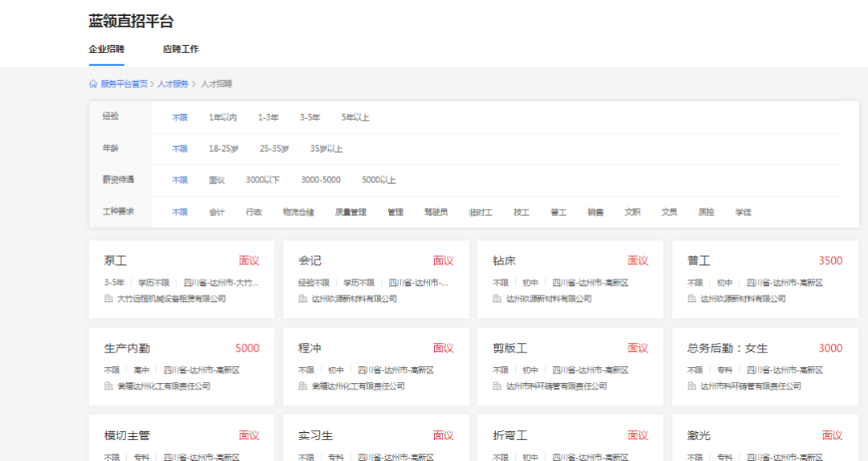Click the home icon in the breadcrumb
The height and width of the screenshot is (461, 868).
point(93,84)
